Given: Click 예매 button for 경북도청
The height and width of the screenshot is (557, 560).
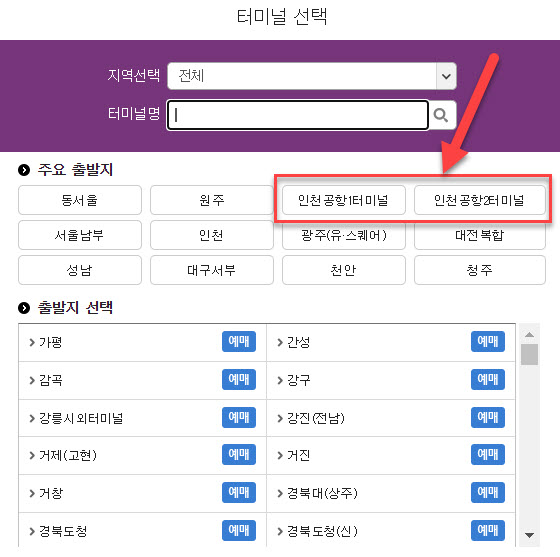Looking at the screenshot, I should point(239,531).
